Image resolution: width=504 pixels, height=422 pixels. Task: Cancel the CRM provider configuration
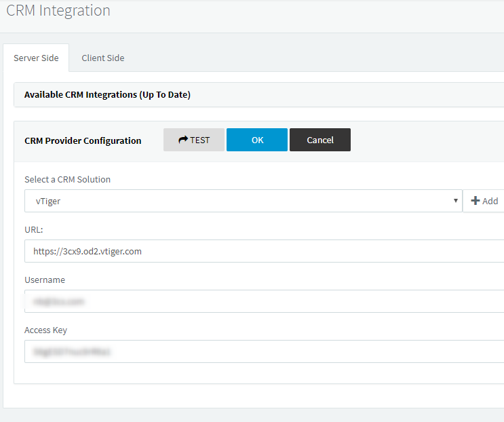click(x=320, y=140)
